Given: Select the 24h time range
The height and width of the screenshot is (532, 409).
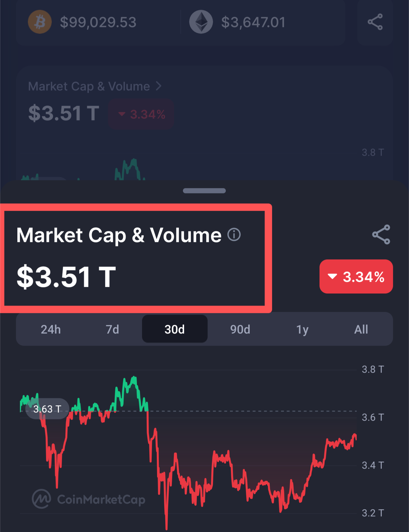Looking at the screenshot, I should tap(51, 329).
